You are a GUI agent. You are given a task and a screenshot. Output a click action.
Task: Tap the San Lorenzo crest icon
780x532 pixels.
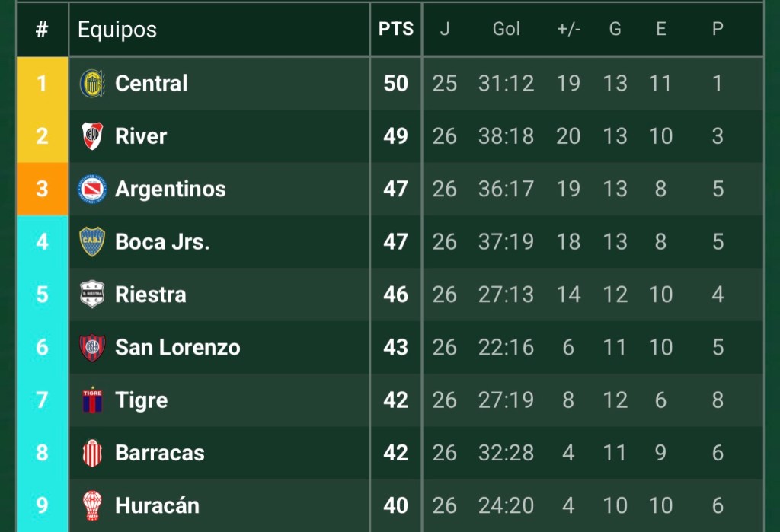pos(93,347)
